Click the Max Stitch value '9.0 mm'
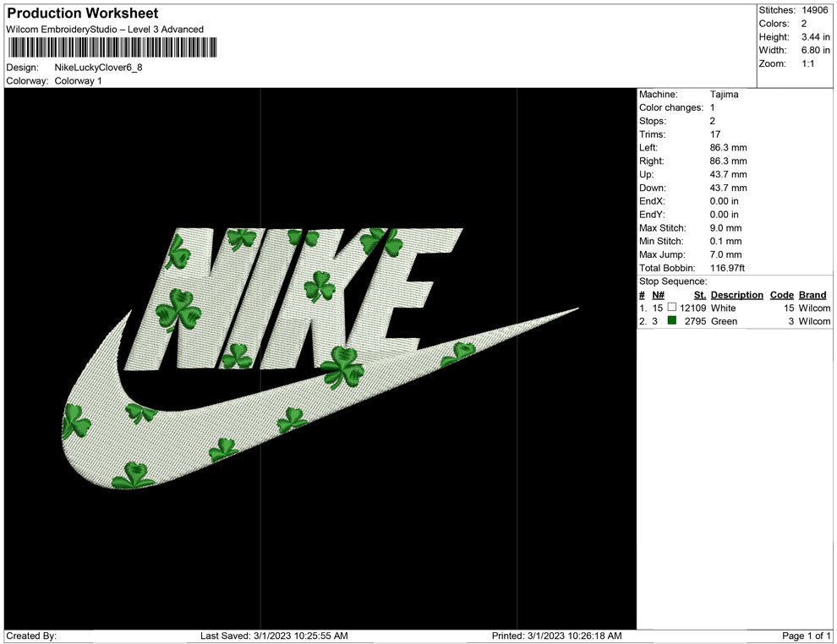837x644 pixels. coord(726,228)
